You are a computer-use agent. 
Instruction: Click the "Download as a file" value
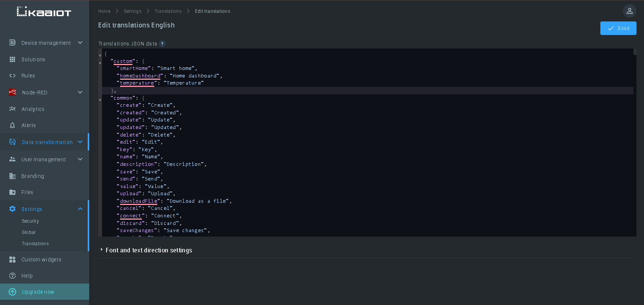pyautogui.click(x=198, y=201)
